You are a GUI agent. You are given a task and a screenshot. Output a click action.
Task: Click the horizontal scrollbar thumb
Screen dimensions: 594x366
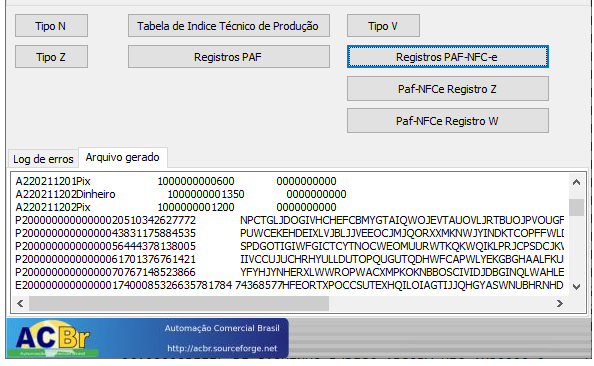pos(179,303)
